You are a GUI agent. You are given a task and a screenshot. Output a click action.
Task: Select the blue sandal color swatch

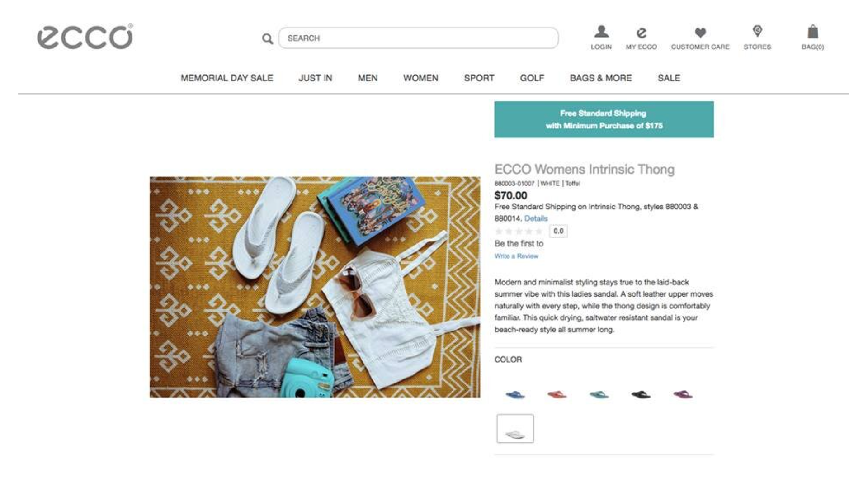(515, 395)
